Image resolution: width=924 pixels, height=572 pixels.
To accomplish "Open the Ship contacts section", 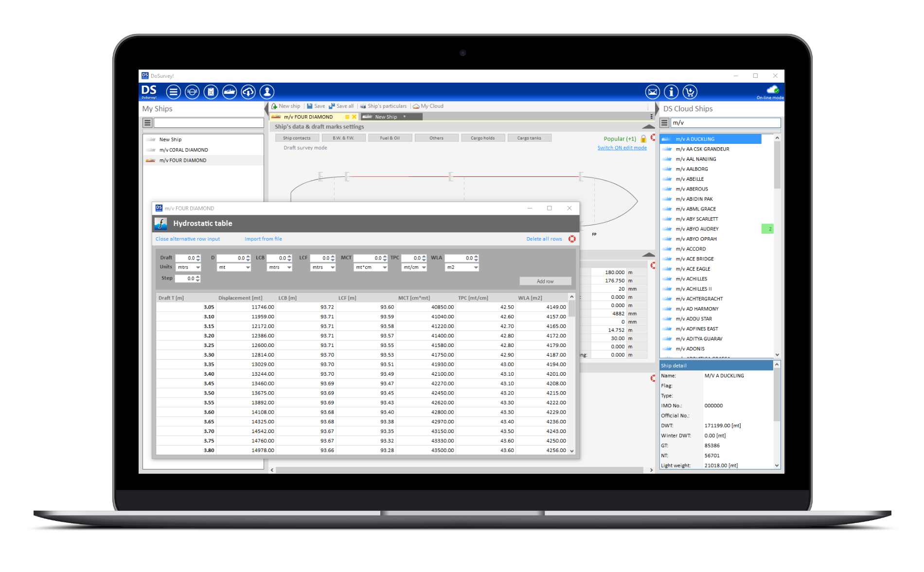I will click(297, 138).
